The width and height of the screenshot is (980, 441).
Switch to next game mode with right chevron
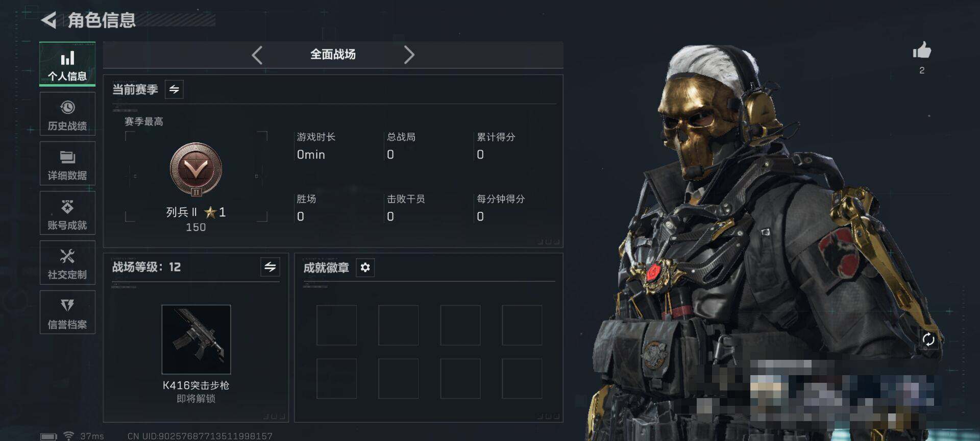409,55
